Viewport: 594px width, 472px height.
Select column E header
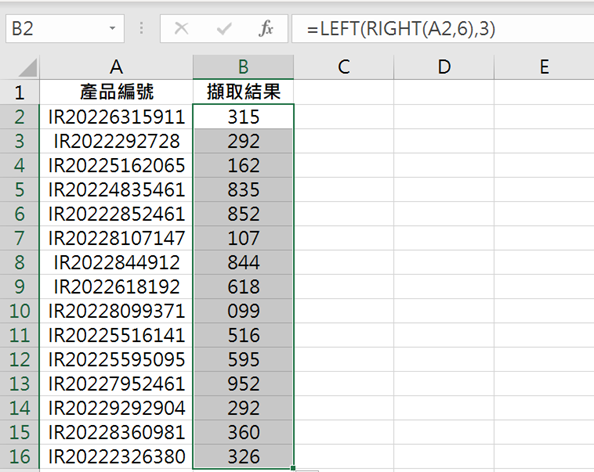coord(544,67)
